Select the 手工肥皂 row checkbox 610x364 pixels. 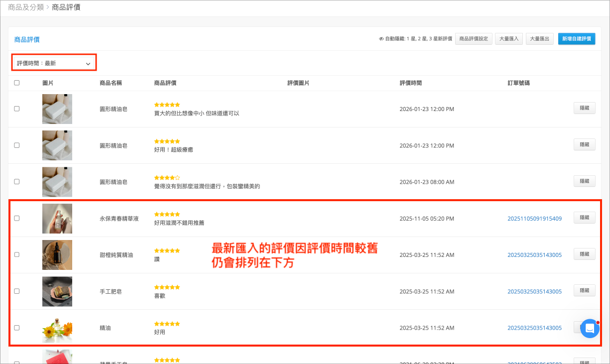pos(17,291)
